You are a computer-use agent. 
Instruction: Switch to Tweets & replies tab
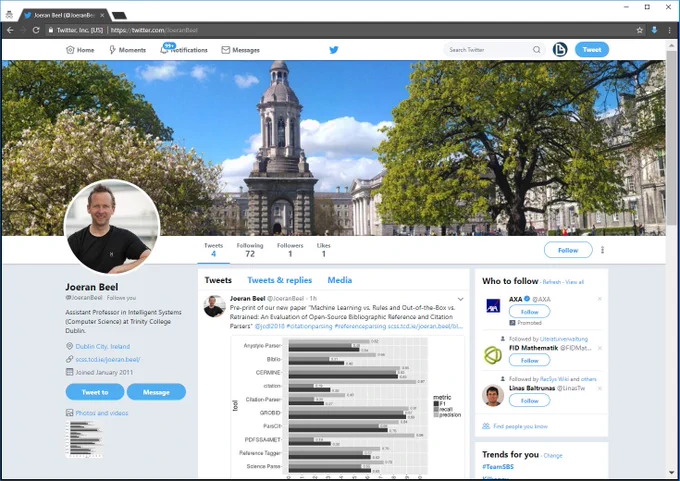pyautogui.click(x=279, y=280)
